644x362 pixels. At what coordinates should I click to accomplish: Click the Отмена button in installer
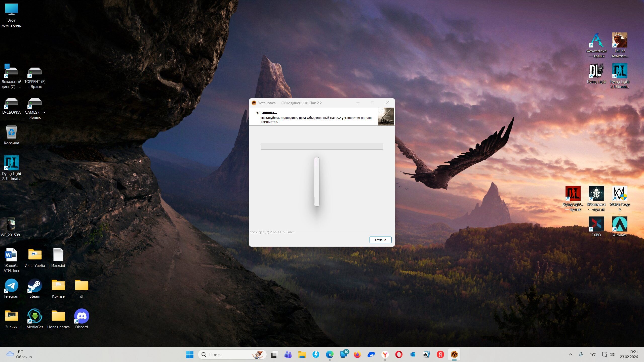point(380,240)
